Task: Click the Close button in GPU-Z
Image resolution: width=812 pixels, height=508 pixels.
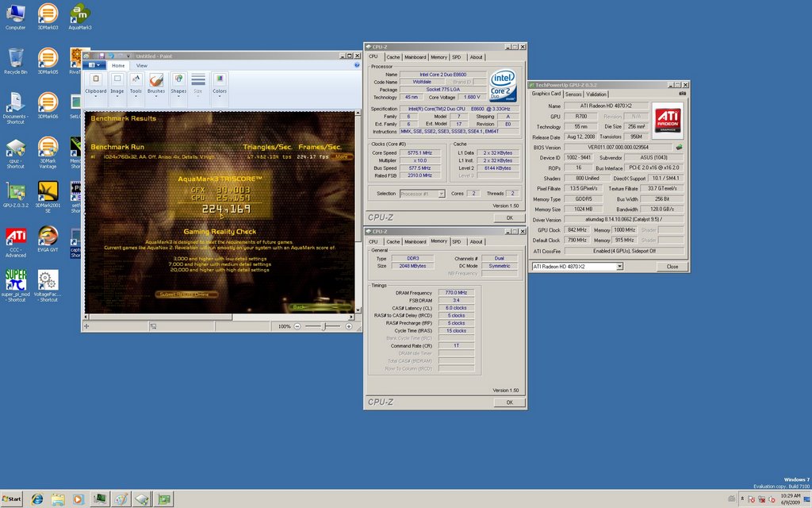Action: 672,267
